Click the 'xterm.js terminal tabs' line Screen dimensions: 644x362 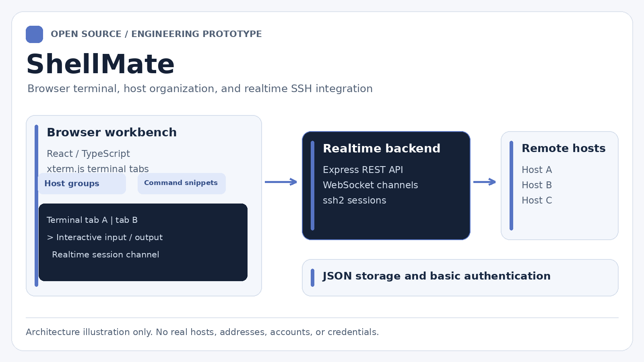click(97, 169)
